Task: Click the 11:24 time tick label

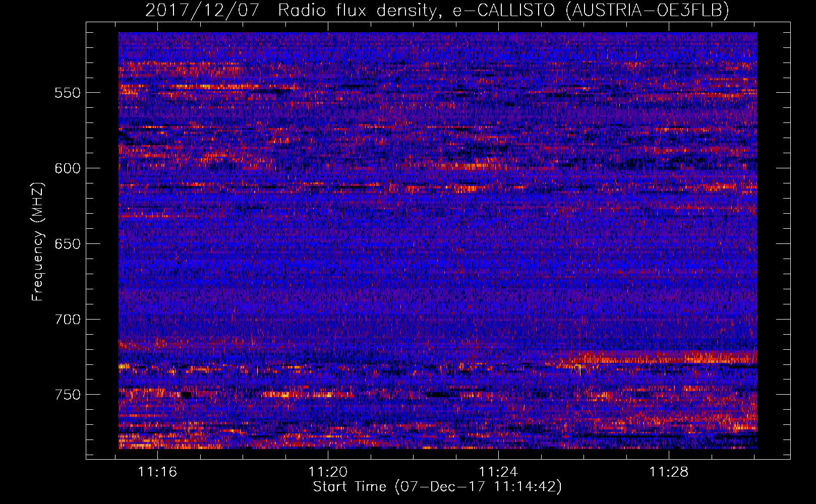Action: pyautogui.click(x=498, y=472)
